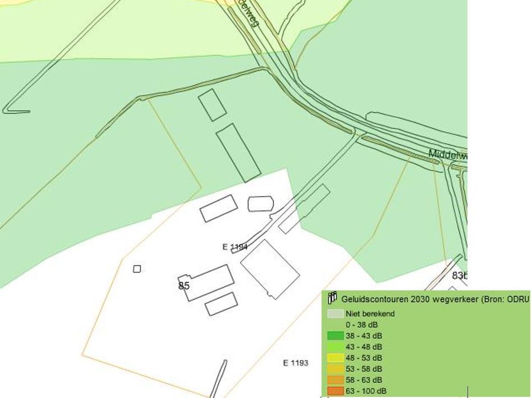Click the '48 - 53 dB' legend label

pos(364,358)
